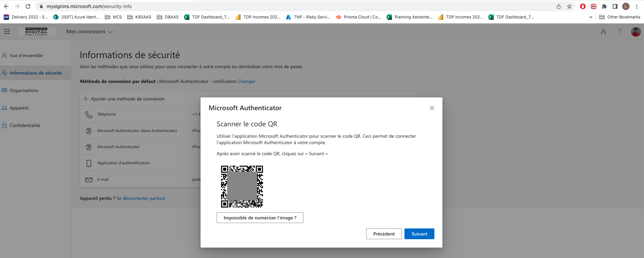This screenshot has height=258, width=644.
Task: Expand the Mes connexions dropdown
Action: pos(89,32)
